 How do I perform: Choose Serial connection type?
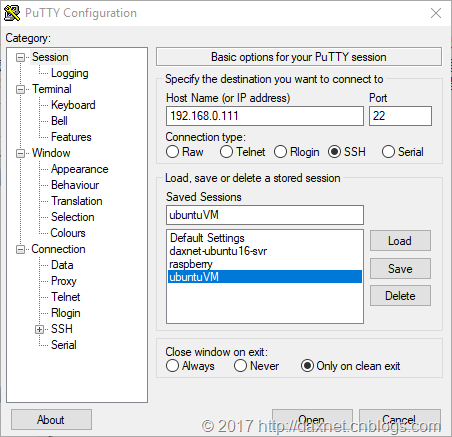388,152
